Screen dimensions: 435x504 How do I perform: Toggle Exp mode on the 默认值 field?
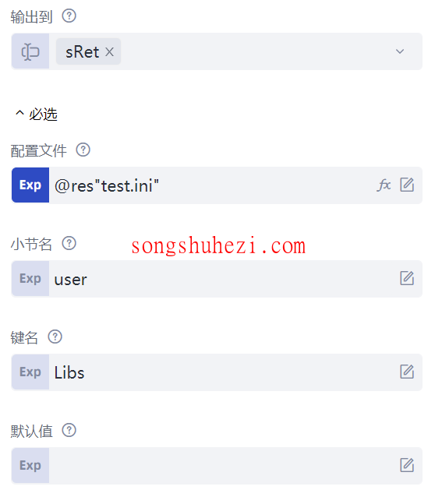coord(30,466)
